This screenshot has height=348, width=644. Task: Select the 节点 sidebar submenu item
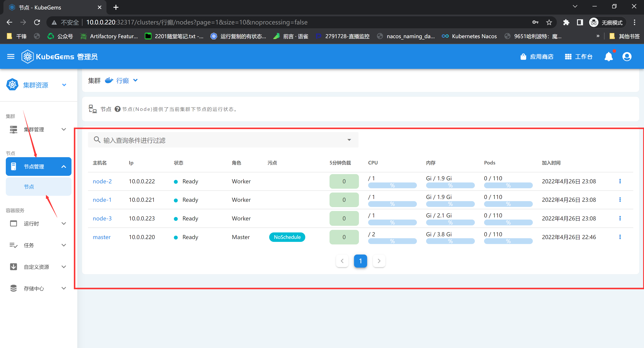[x=38, y=187]
